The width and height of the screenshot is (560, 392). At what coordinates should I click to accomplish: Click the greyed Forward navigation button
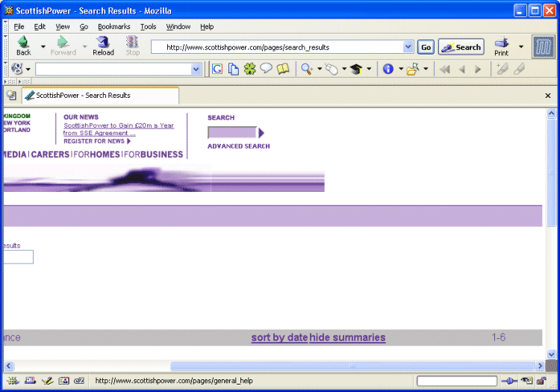(x=63, y=46)
